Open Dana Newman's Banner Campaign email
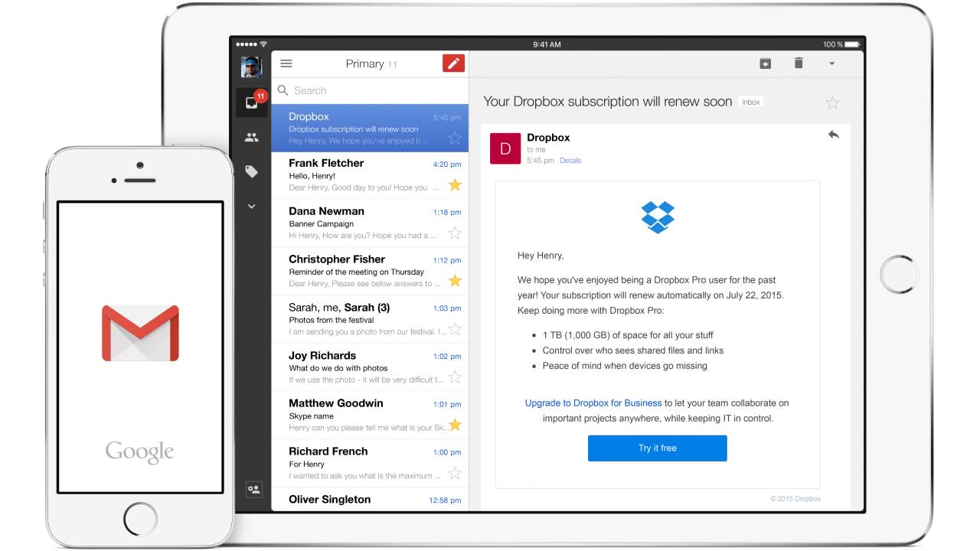 [370, 223]
